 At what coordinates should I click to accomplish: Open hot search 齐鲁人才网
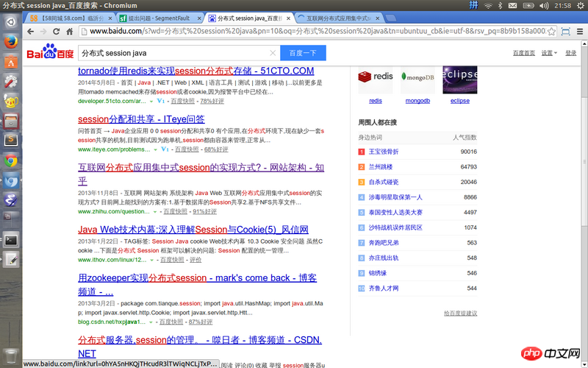pos(384,288)
